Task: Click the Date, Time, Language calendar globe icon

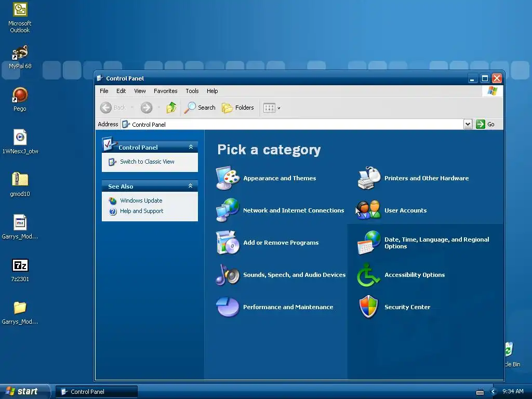Action: [369, 242]
